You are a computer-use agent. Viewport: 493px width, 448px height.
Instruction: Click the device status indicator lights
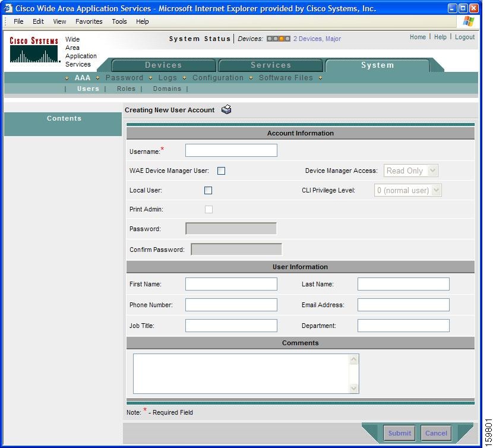point(278,39)
